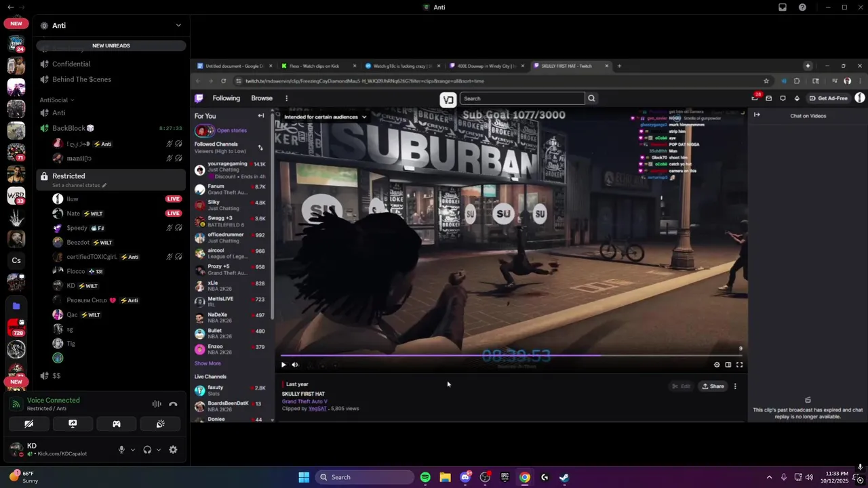The height and width of the screenshot is (488, 868).
Task: Show voice connection details signal icon
Action: (x=16, y=404)
